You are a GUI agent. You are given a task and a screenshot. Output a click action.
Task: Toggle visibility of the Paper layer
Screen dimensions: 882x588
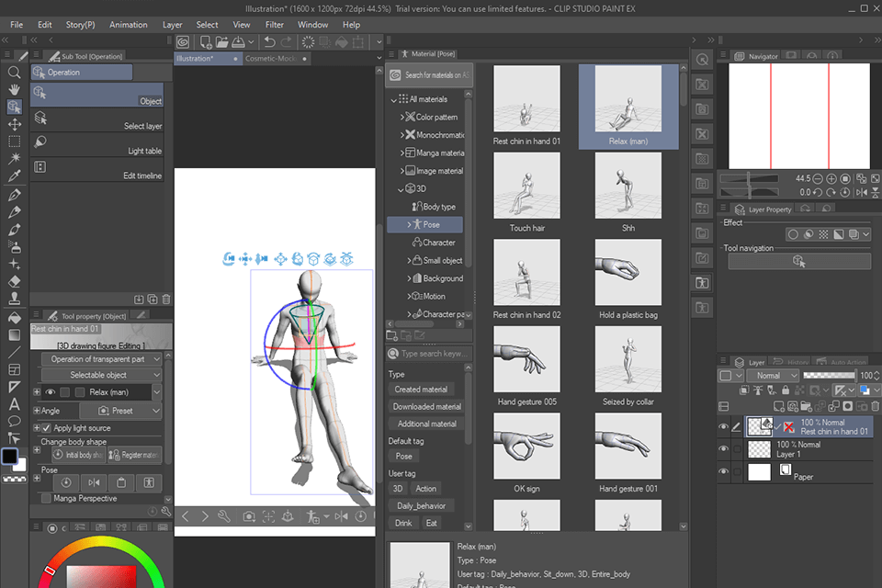coord(723,470)
